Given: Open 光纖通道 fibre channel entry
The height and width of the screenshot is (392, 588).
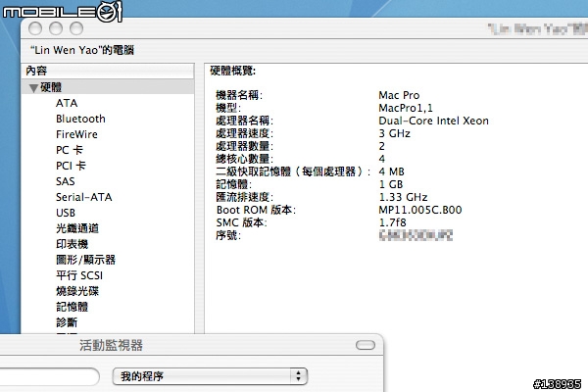Looking at the screenshot, I should [x=77, y=228].
